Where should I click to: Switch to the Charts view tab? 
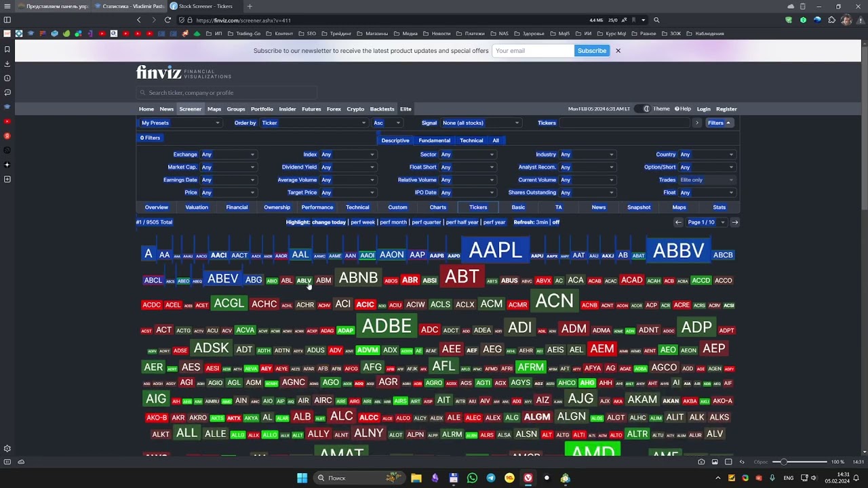(x=438, y=207)
